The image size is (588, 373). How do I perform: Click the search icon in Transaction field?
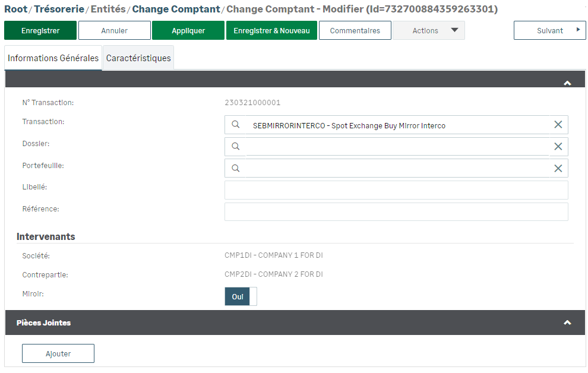point(235,125)
